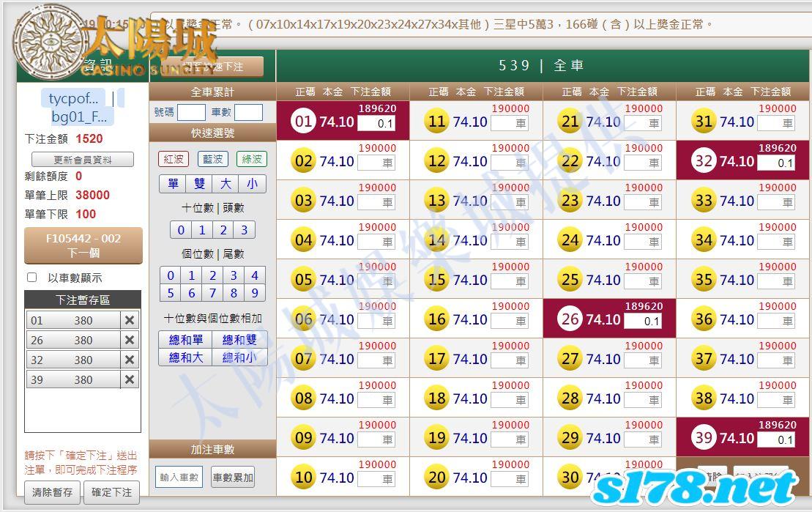812x512 pixels.
Task: Deselect highlighted number ball 26
Action: 570,319
